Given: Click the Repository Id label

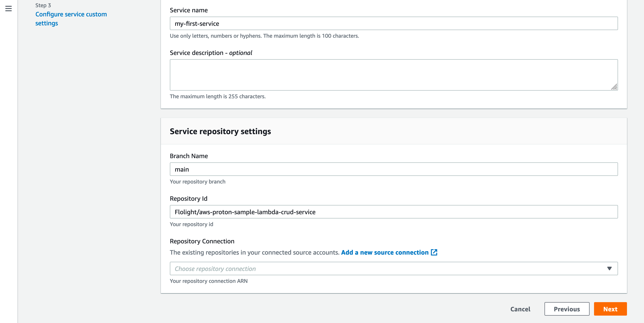Looking at the screenshot, I should click(188, 199).
